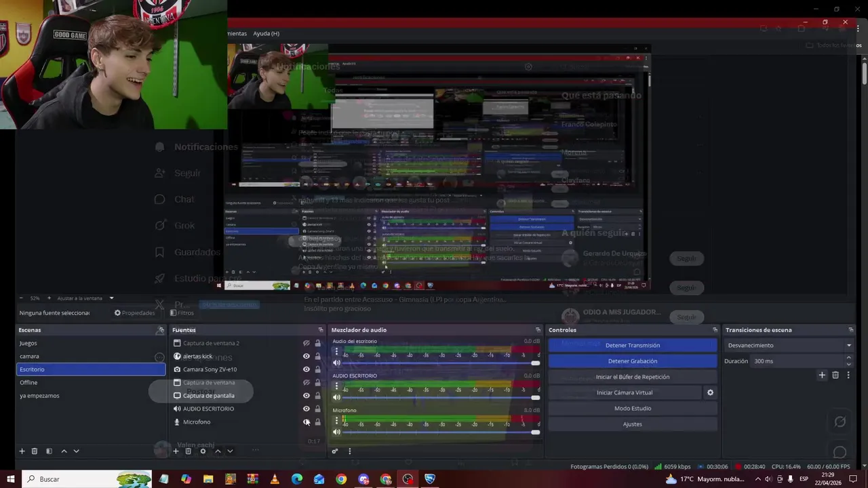Switch to the Offline scene
868x488 pixels.
point(91,382)
